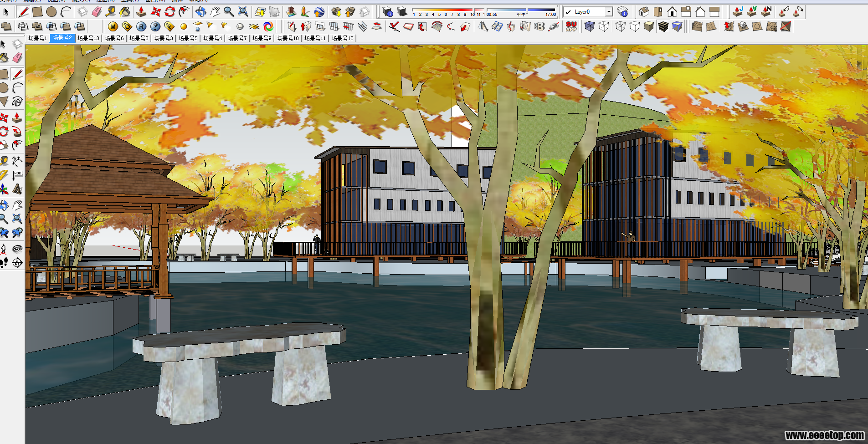
Task: Toggle X-Ray face style
Action: [x=590, y=26]
